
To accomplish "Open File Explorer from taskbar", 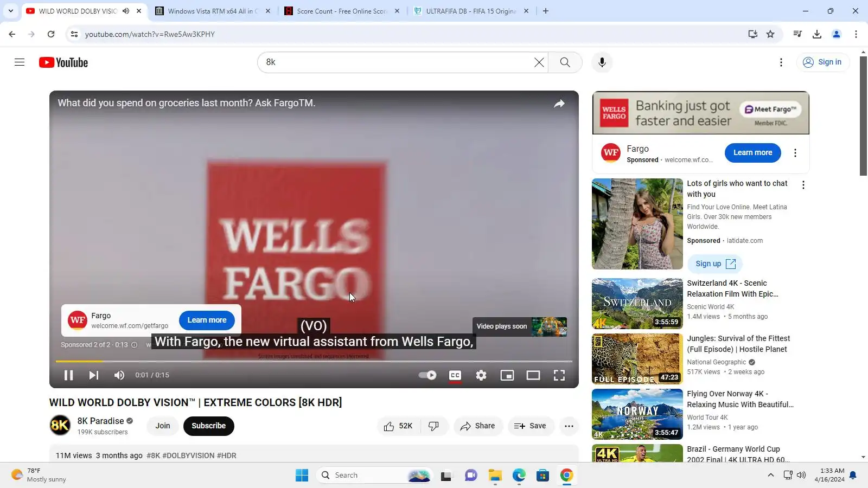I will [495, 476].
